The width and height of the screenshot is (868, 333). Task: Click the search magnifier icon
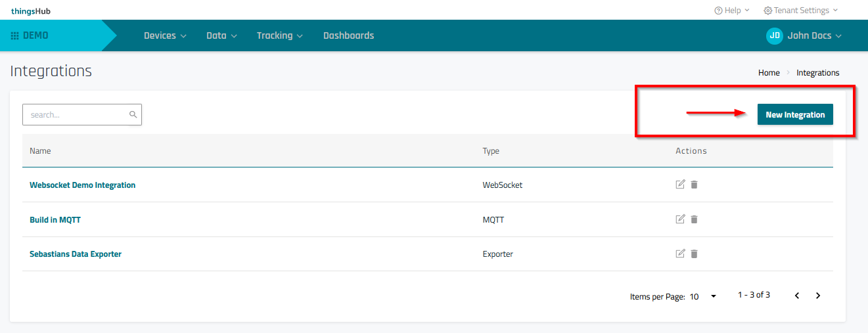[x=133, y=114]
